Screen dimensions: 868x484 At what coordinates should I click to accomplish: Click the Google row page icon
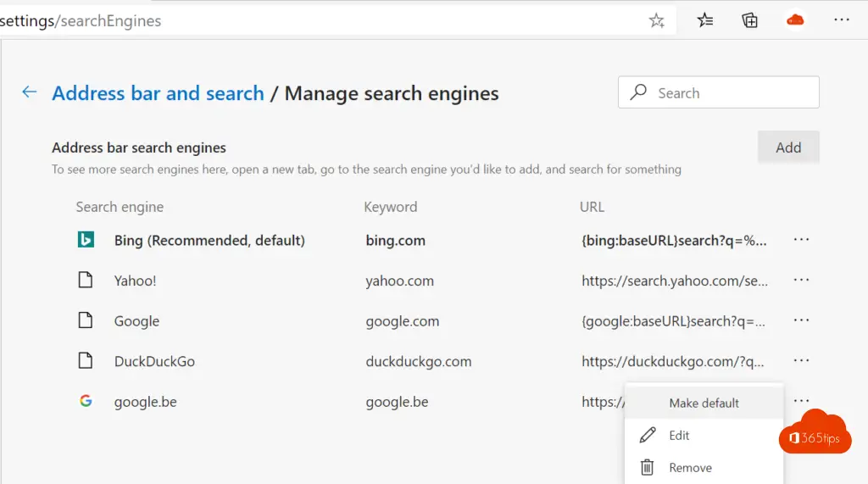click(86, 320)
